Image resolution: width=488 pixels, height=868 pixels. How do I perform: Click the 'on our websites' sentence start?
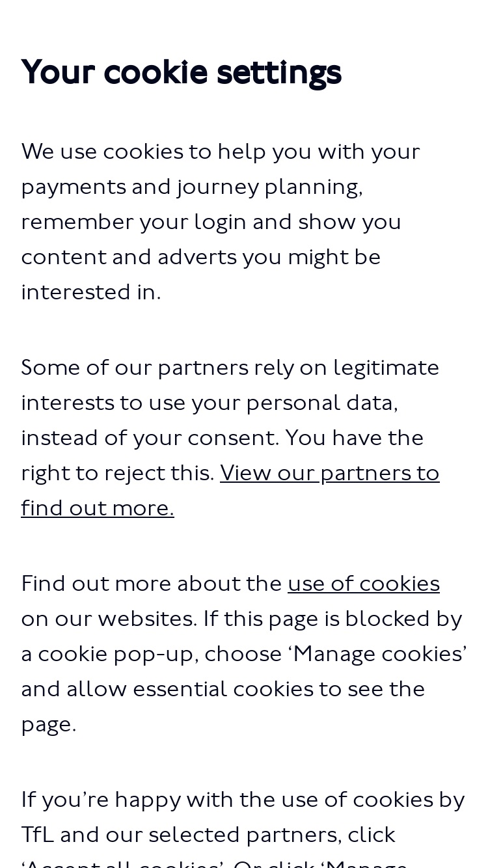(x=109, y=618)
